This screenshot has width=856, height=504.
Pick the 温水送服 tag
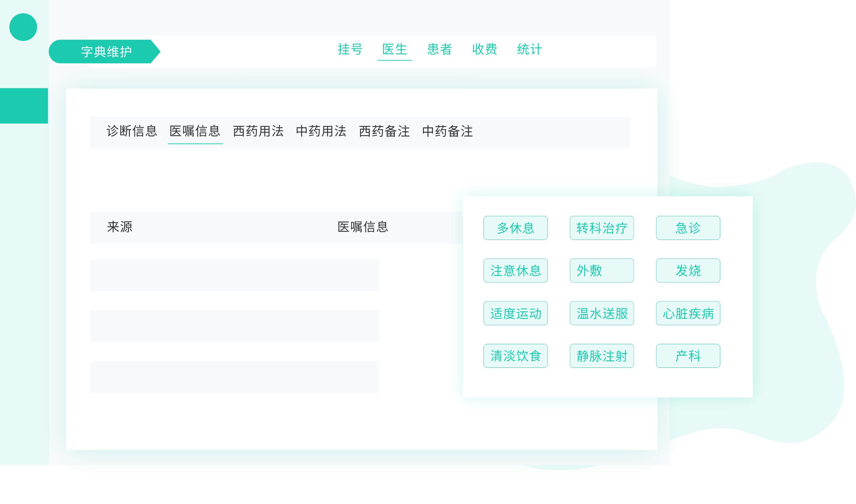(x=602, y=313)
